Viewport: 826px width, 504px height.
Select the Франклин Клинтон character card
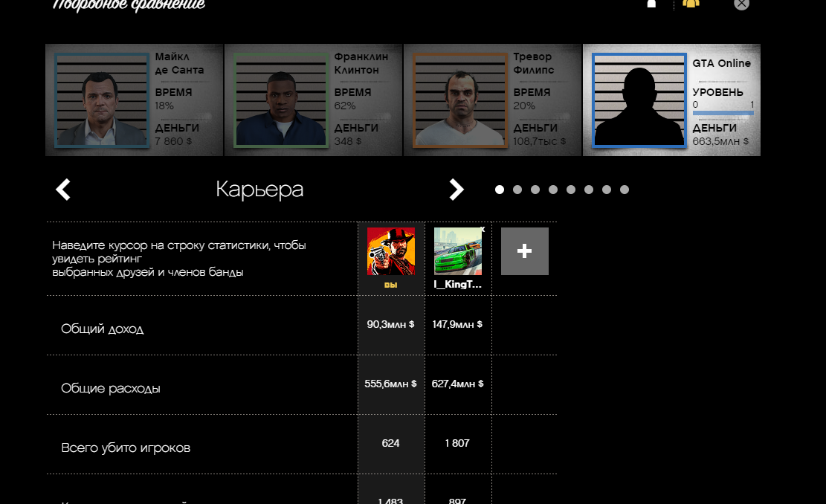[314, 100]
